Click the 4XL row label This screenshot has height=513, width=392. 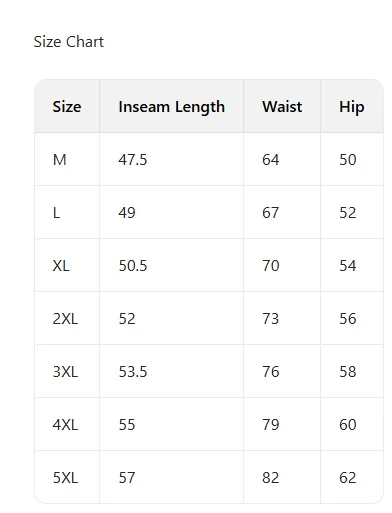click(x=65, y=425)
